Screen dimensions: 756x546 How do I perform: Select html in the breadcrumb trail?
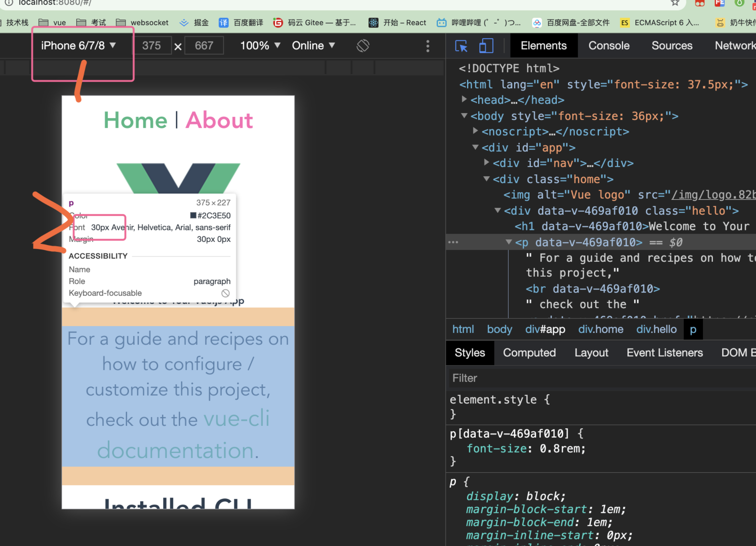point(463,329)
